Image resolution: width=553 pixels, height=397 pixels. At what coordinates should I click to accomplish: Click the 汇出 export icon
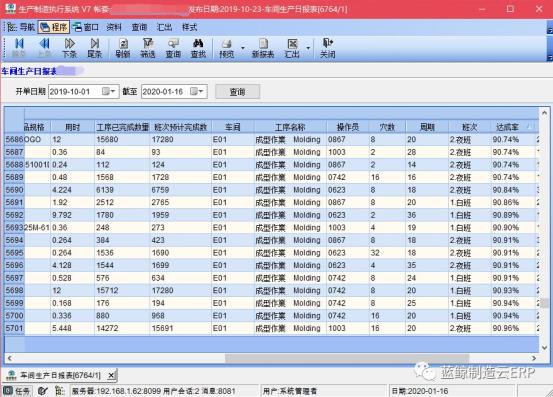292,48
